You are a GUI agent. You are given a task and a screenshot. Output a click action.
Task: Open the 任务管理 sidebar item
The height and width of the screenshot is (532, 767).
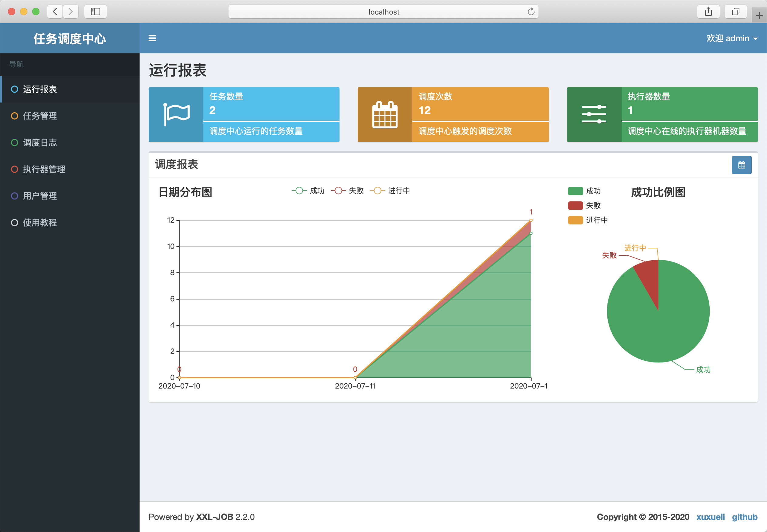[70, 116]
